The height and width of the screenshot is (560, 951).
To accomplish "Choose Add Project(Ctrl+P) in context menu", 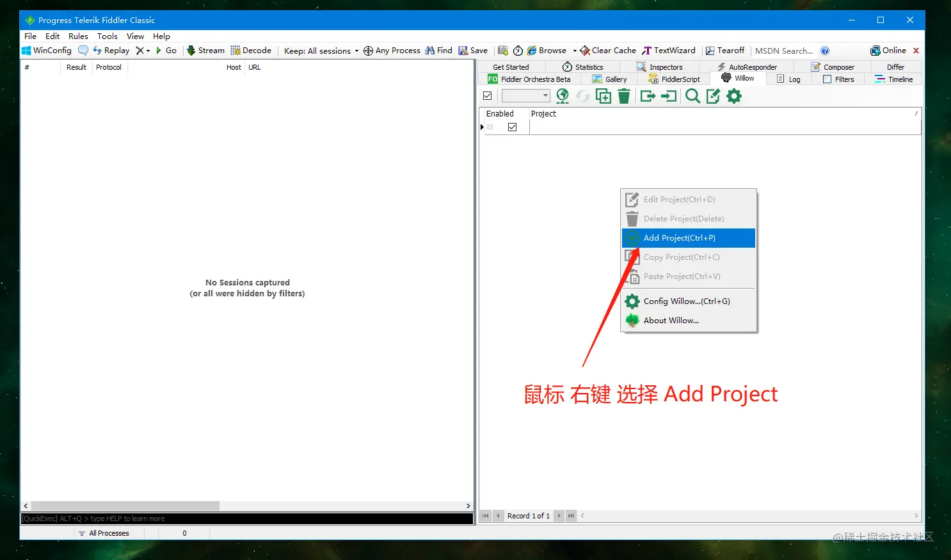I will tap(689, 238).
